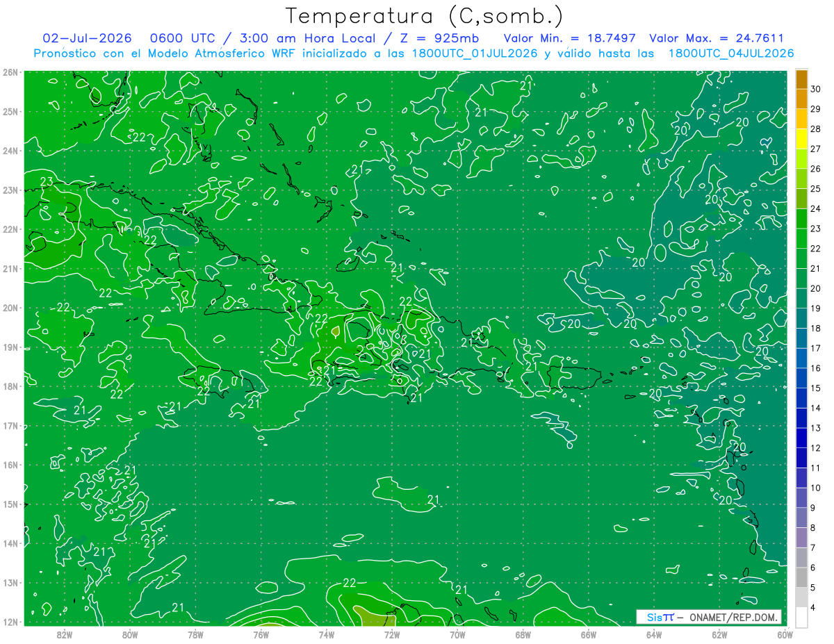Click the longitude label 78W
The image size is (834, 644).
pyautogui.click(x=195, y=634)
